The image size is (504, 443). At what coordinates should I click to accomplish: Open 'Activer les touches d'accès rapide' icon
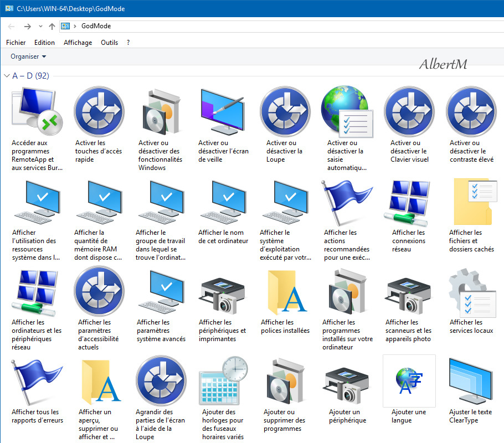(x=99, y=111)
